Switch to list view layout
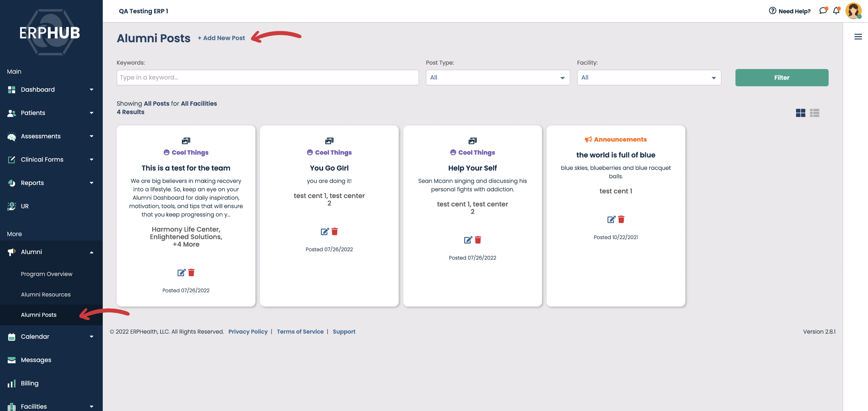The image size is (868, 411). tap(814, 113)
